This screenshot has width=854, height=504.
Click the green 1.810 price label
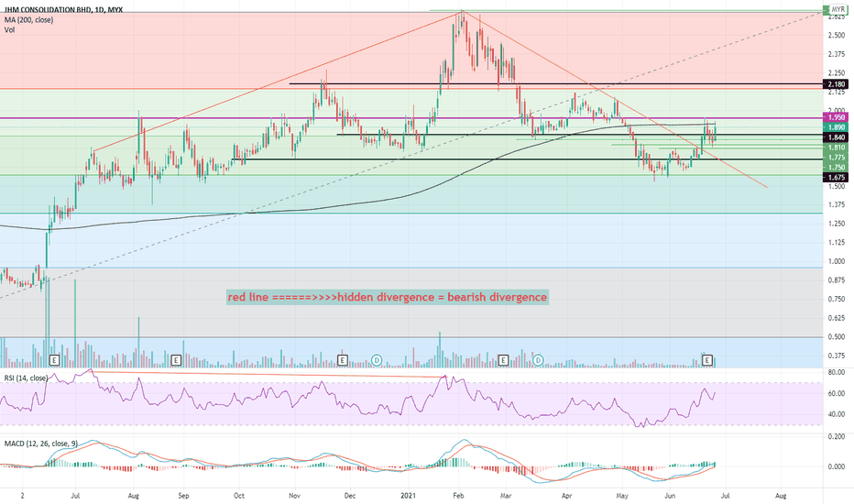[x=836, y=148]
